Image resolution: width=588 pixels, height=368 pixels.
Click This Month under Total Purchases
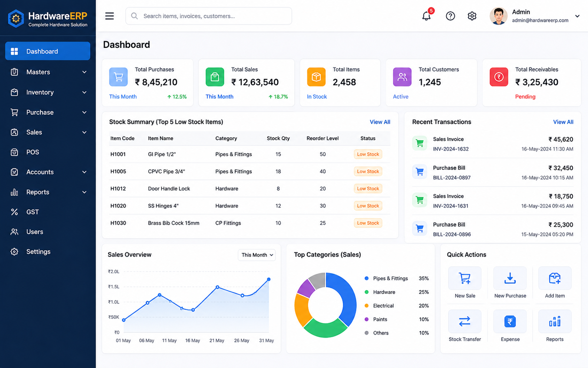[x=123, y=96]
